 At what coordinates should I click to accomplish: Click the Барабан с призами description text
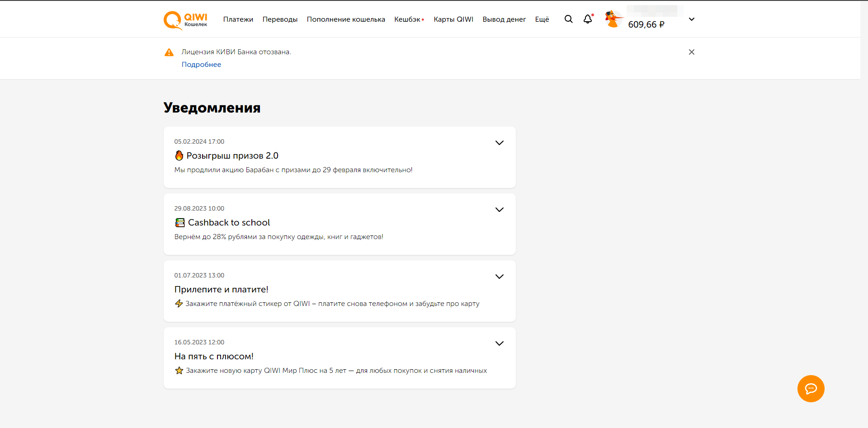tap(293, 170)
